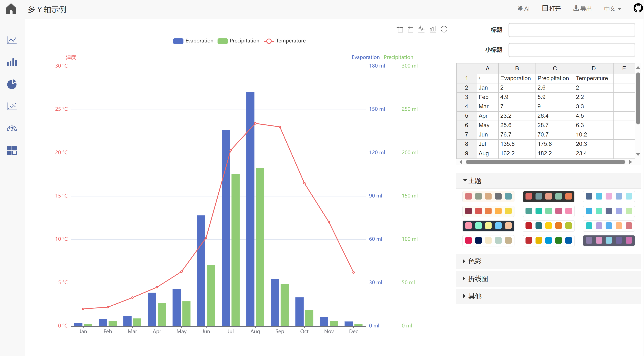Image resolution: width=644 pixels, height=356 pixels.
Task: Open the dashboard layout icon at sidebar bottom
Action: click(11, 150)
